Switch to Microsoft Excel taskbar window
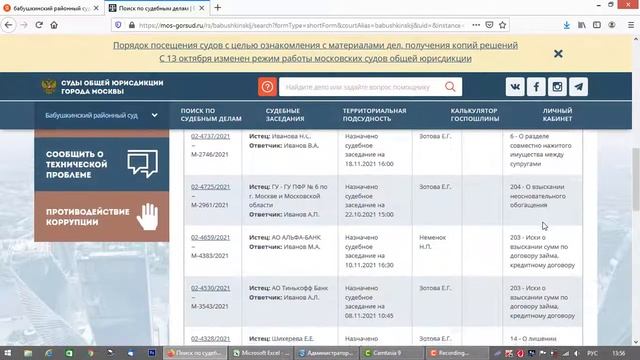The height and width of the screenshot is (360, 640). [x=261, y=353]
